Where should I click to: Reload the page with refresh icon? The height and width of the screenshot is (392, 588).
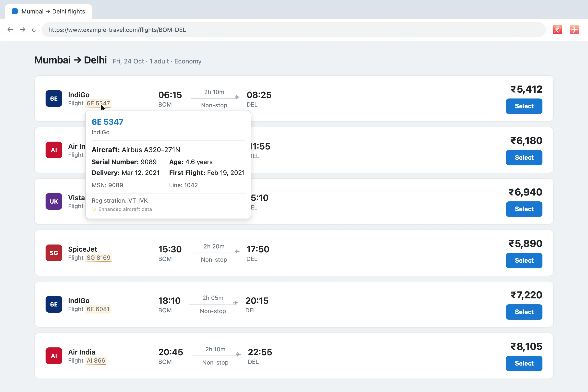[x=34, y=30]
